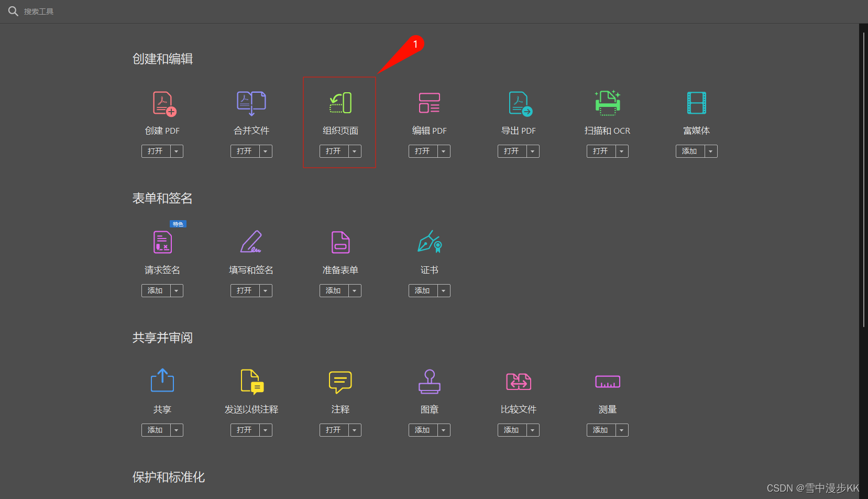Add the 比较文件 tool with 添加
This screenshot has width=868, height=499.
[x=512, y=430]
